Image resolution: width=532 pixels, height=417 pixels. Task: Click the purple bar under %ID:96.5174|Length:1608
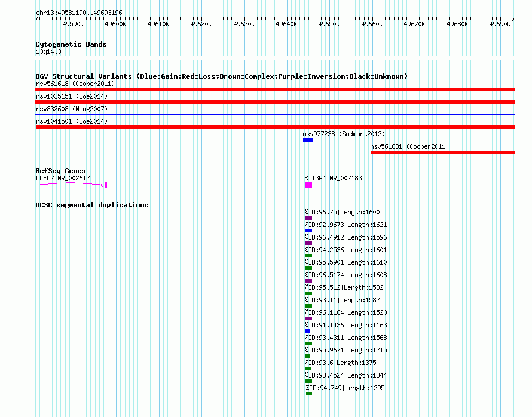[308, 281]
